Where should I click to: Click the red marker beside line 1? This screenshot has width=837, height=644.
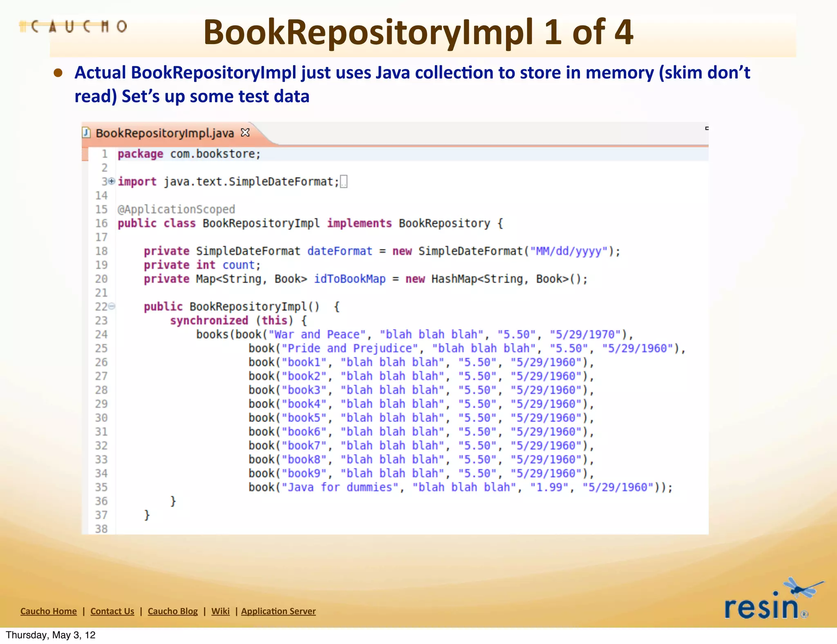pyautogui.click(x=85, y=154)
